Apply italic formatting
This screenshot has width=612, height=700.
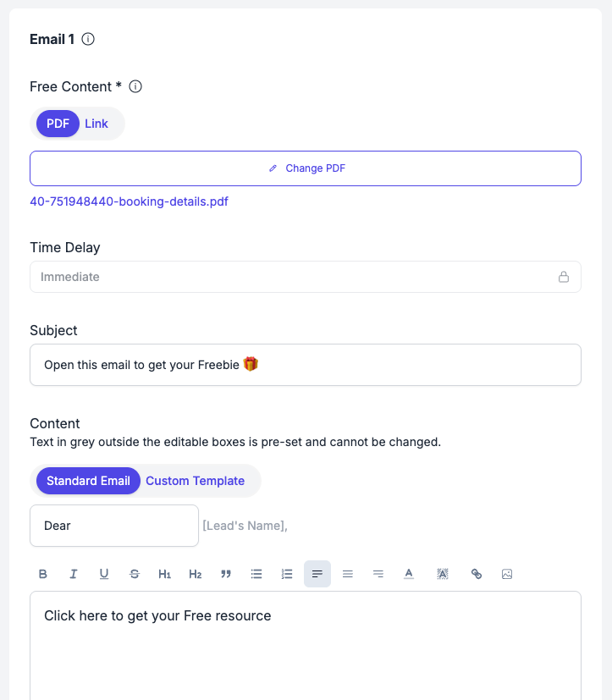[74, 574]
